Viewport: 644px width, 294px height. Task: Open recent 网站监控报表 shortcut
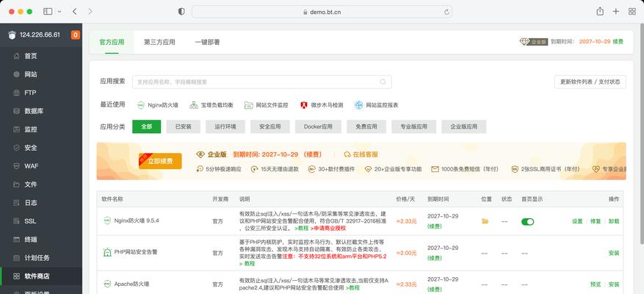click(x=377, y=105)
